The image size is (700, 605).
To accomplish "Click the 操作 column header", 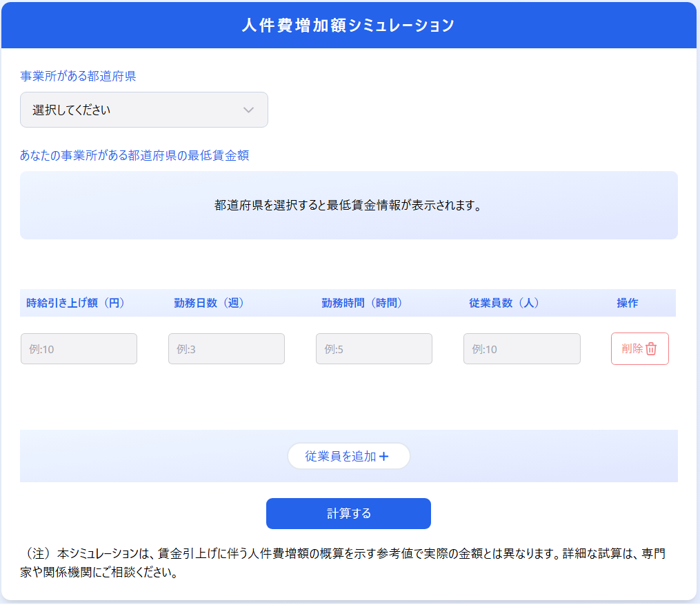I will [627, 302].
